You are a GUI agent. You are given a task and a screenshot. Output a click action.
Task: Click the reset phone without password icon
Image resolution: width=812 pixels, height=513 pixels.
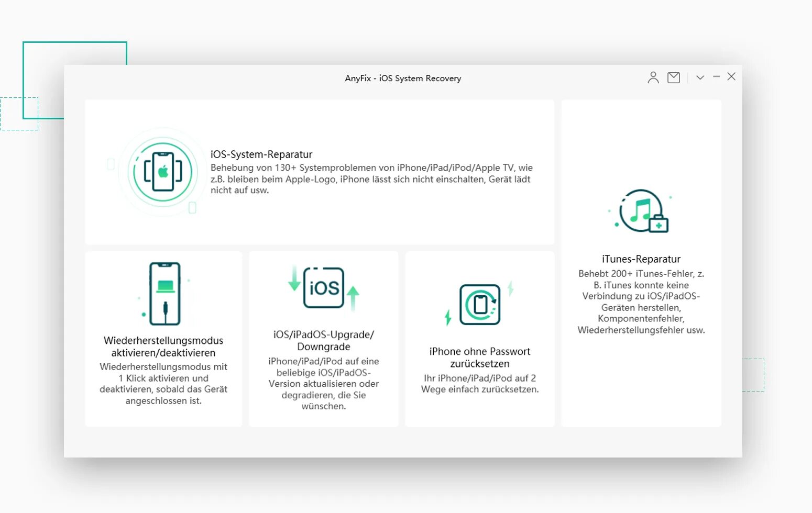479,304
